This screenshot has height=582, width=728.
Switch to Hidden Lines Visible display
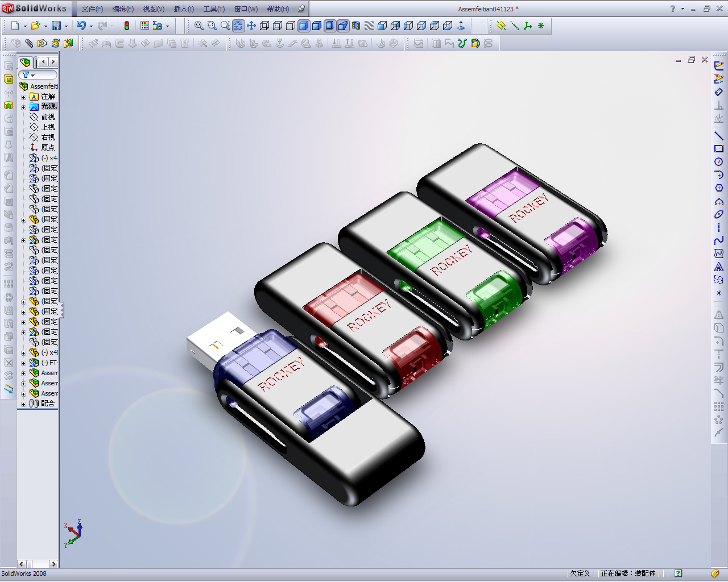[278, 26]
